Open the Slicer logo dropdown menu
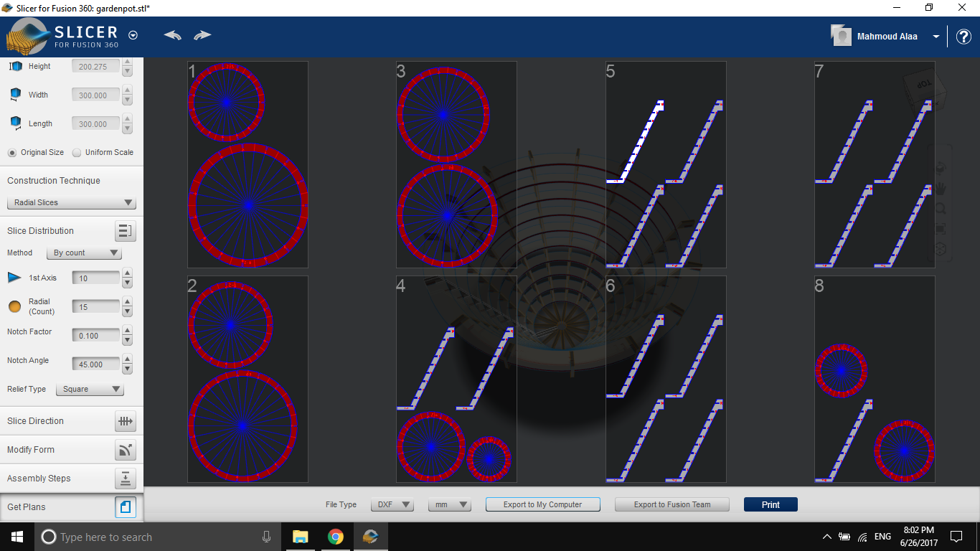This screenshot has height=551, width=980. 133,35
